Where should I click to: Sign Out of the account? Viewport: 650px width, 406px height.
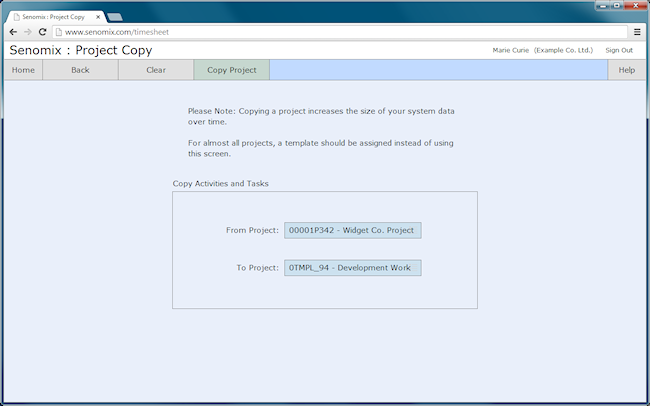tap(619, 50)
